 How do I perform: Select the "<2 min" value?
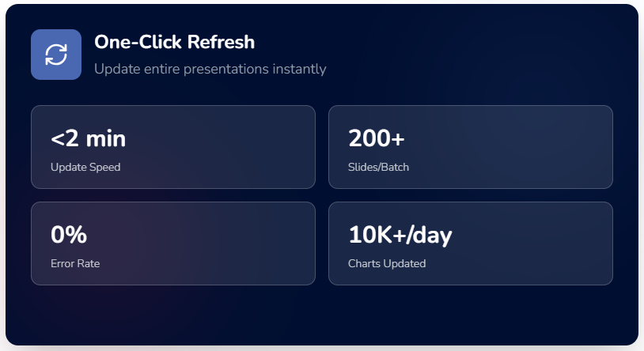[x=88, y=139]
